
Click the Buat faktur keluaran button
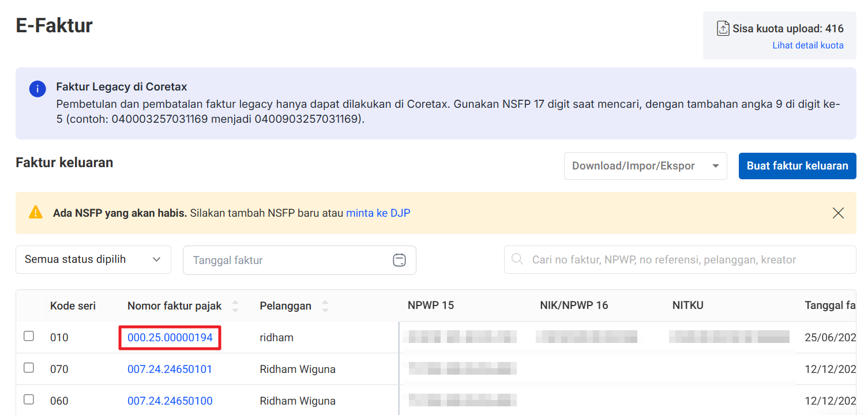(x=797, y=166)
